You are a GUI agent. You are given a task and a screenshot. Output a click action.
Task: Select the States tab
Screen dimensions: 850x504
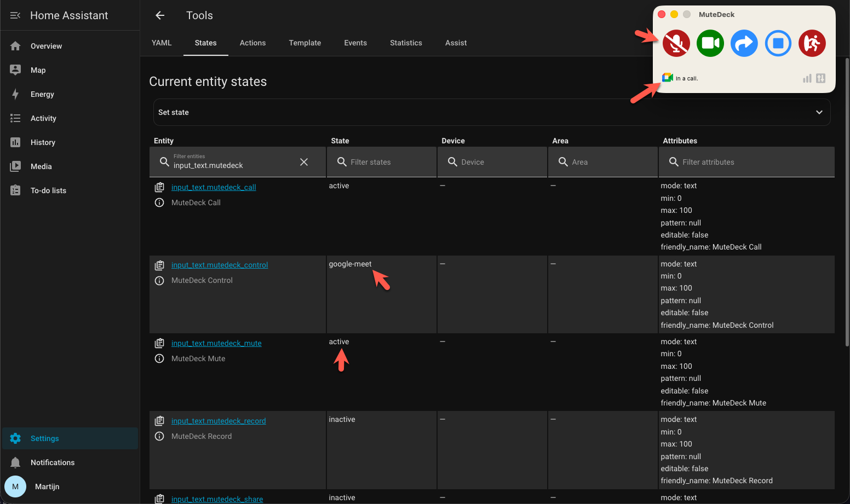pos(206,43)
